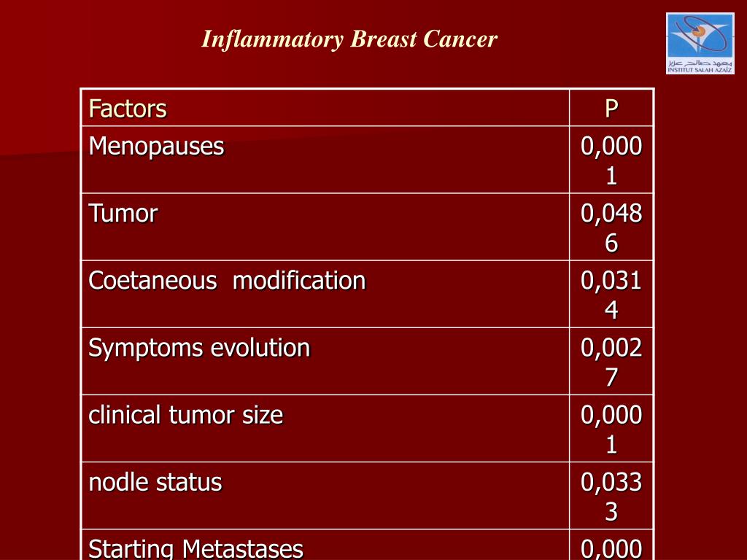
Task: Click the P column header
Action: pyautogui.click(x=611, y=108)
